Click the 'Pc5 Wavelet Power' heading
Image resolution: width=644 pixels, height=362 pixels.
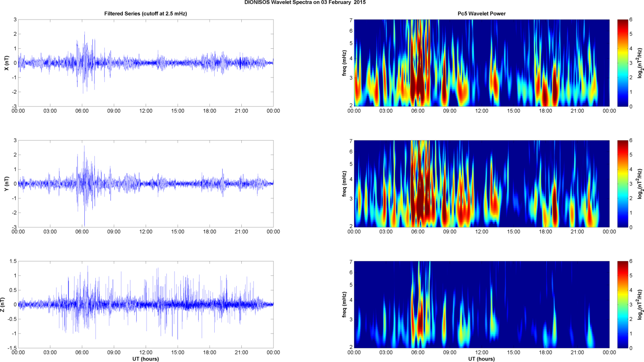(481, 14)
